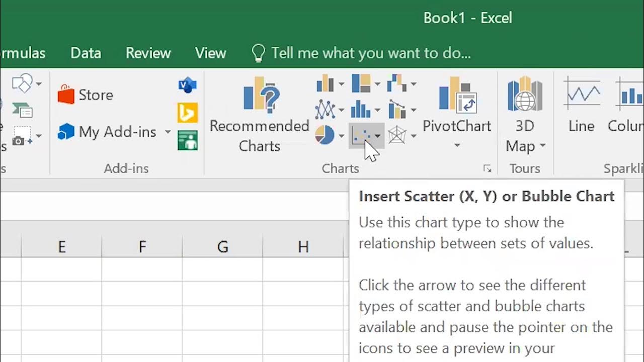Click the Insert Column or Bar Chart icon
This screenshot has width=644, height=362.
click(326, 84)
